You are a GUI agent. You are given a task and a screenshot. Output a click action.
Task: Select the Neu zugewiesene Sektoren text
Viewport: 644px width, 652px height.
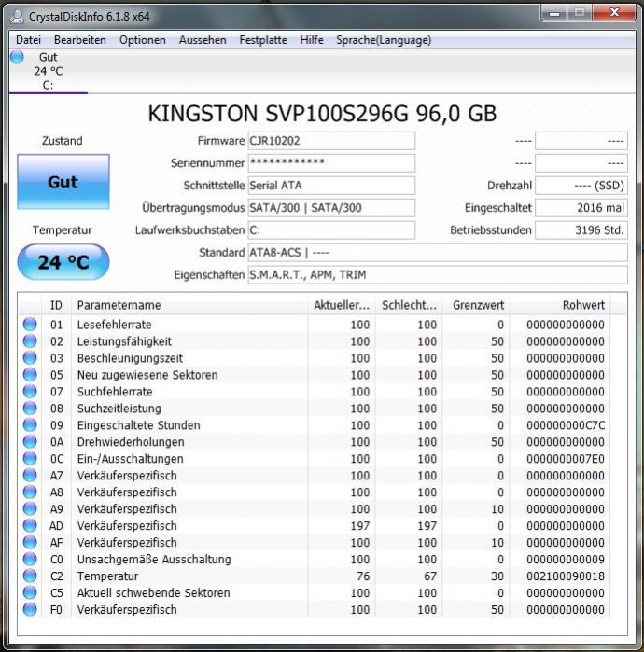point(147,375)
